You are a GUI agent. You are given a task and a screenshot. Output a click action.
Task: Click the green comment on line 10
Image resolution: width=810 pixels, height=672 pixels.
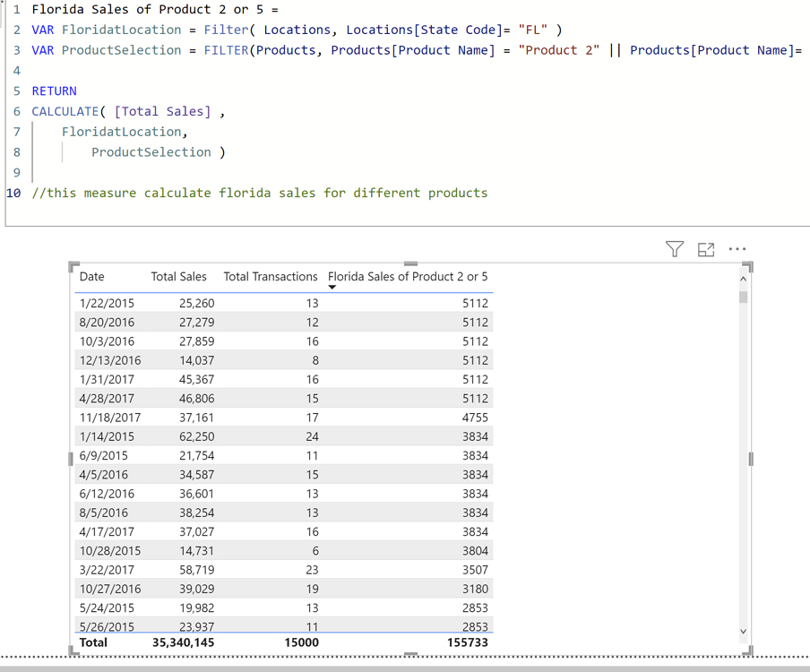(x=260, y=193)
